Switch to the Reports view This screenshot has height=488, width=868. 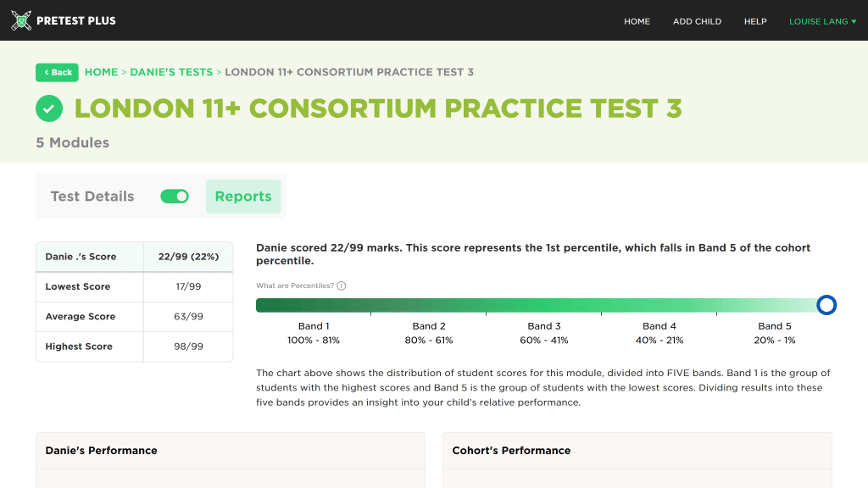point(243,196)
